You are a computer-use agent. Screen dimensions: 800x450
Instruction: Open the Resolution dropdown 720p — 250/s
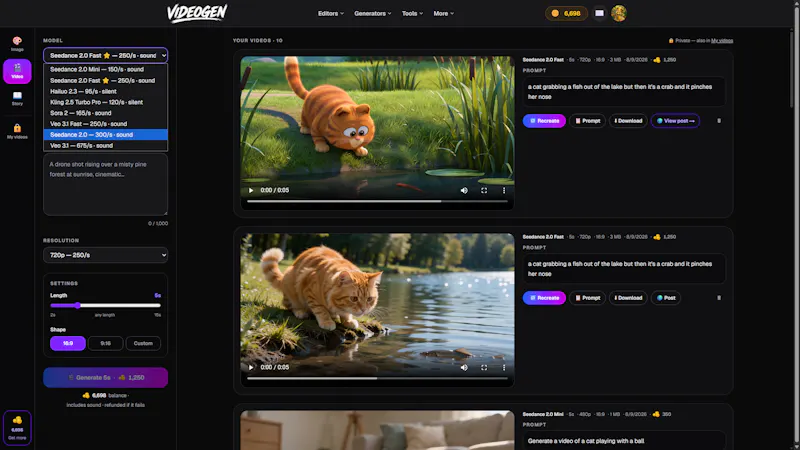(x=106, y=255)
